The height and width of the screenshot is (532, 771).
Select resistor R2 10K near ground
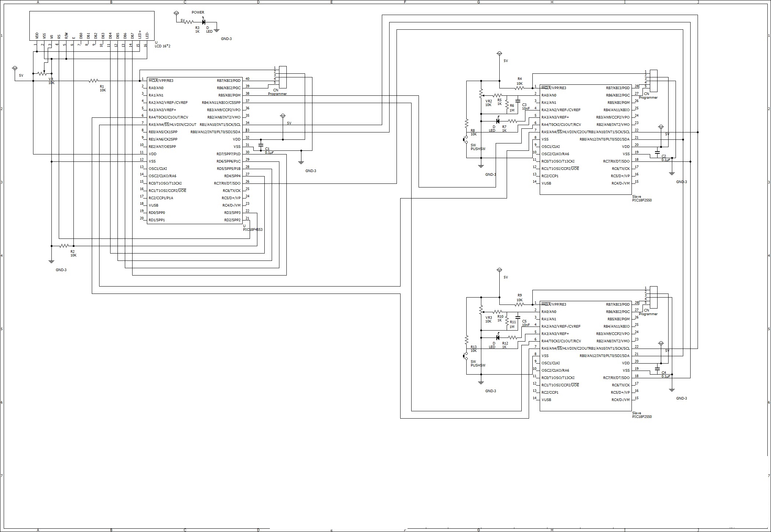(64, 246)
